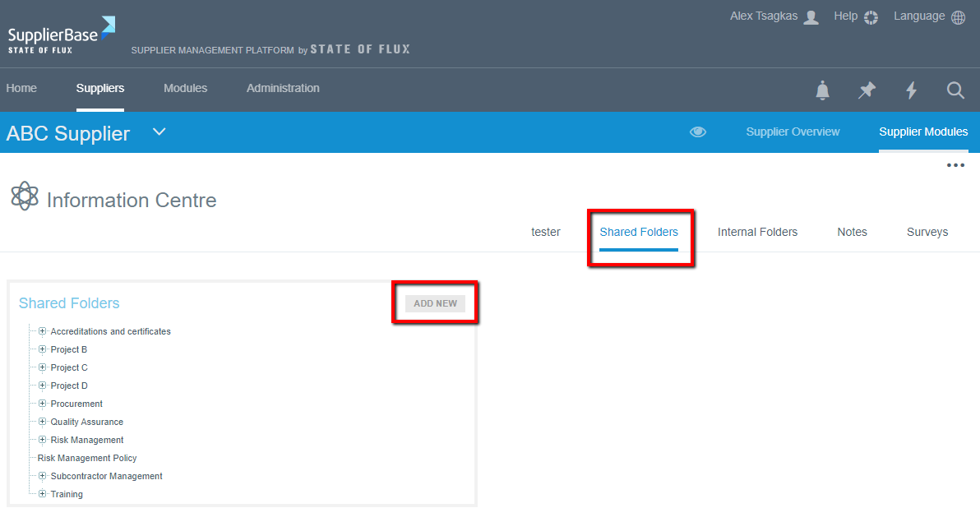980x508 pixels.
Task: Open the three-dot more options menu
Action: pos(955,165)
